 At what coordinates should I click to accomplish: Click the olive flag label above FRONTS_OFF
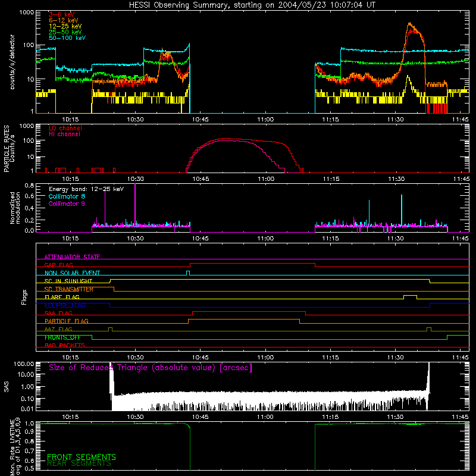58,330
